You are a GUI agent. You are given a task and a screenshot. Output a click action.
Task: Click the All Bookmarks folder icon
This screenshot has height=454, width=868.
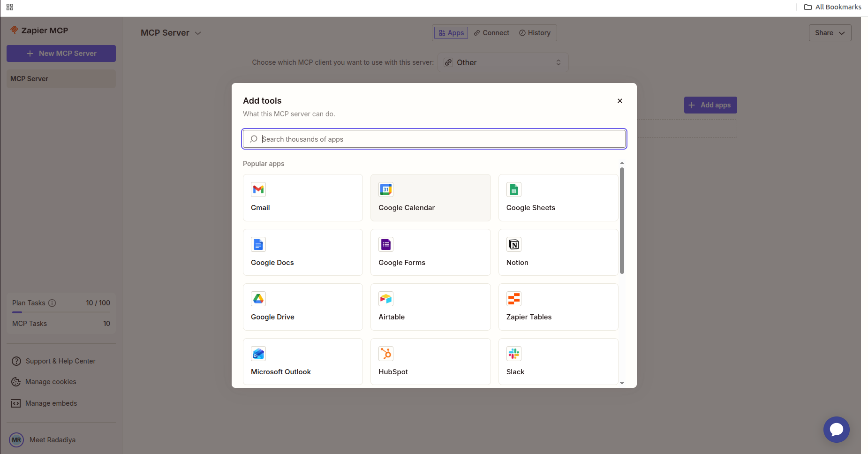(x=808, y=7)
